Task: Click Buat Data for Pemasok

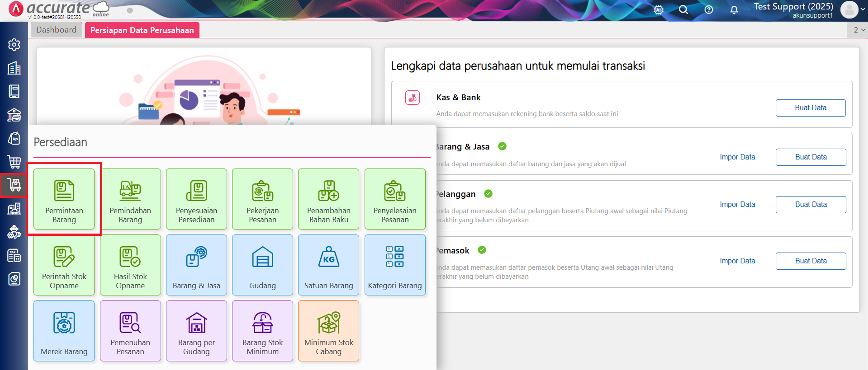Action: pyautogui.click(x=811, y=261)
